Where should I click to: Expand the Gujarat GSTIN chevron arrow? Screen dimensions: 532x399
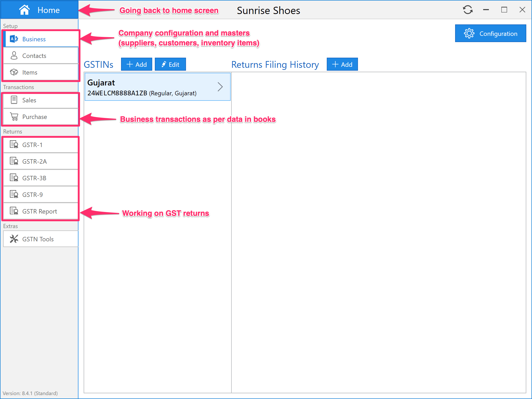(x=220, y=87)
